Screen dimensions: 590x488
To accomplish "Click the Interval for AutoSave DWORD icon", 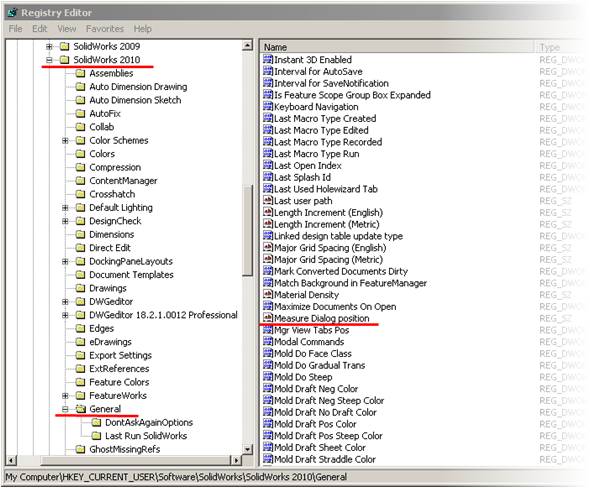I will pyautogui.click(x=268, y=71).
